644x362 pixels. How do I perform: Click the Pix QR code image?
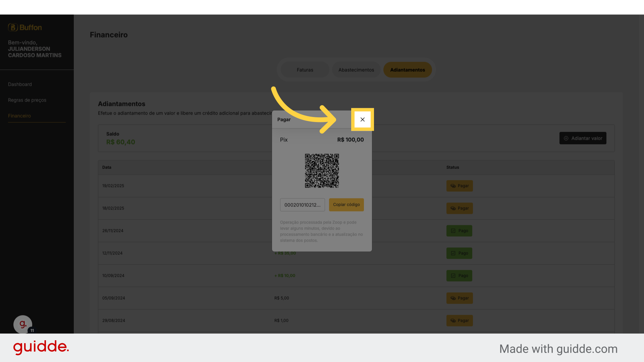(322, 171)
